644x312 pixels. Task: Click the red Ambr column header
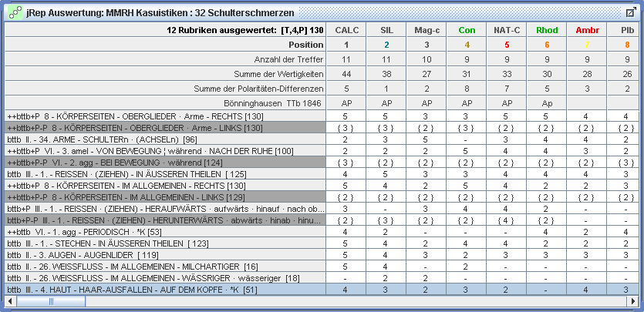coord(587,29)
